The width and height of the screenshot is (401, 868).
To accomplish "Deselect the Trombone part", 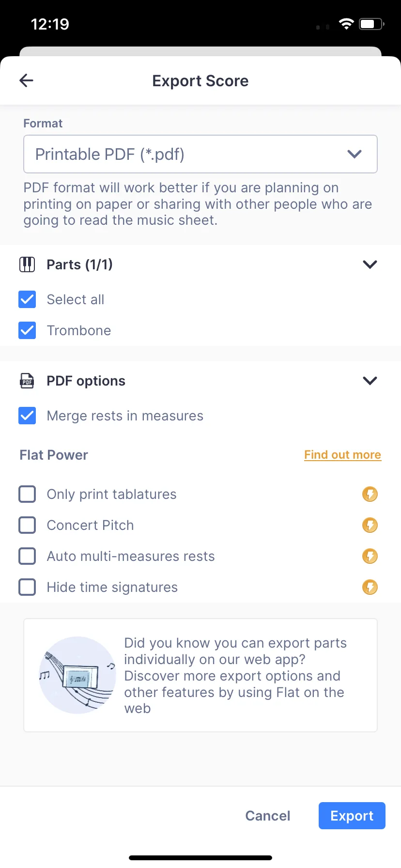I will pos(27,330).
